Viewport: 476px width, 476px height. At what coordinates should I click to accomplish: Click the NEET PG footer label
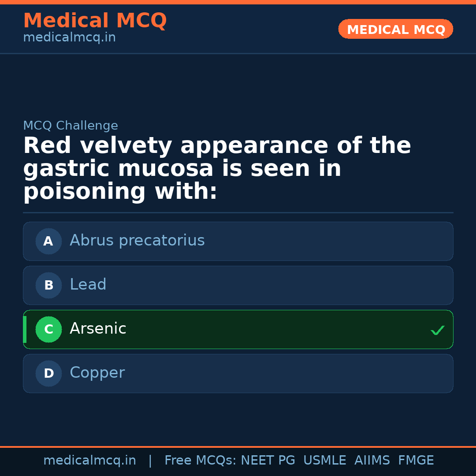tap(268, 460)
